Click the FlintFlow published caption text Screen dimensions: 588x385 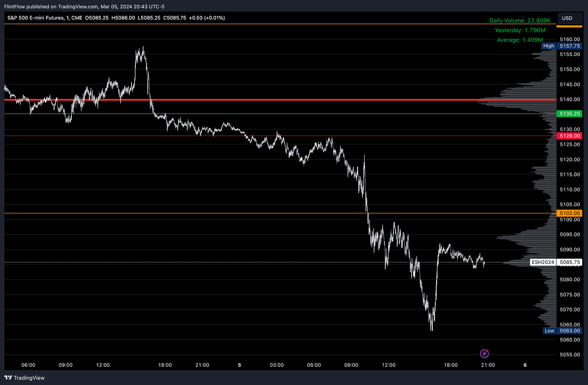pyautogui.click(x=84, y=6)
